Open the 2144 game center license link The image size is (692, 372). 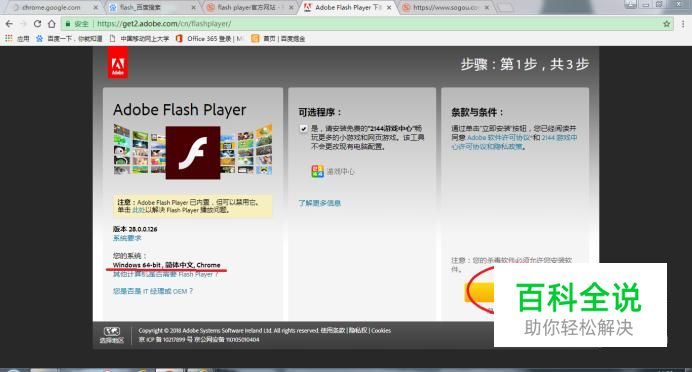514,142
